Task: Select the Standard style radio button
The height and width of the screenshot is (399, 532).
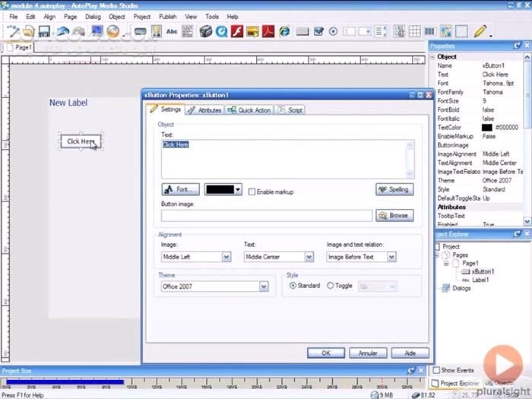Action: [293, 286]
